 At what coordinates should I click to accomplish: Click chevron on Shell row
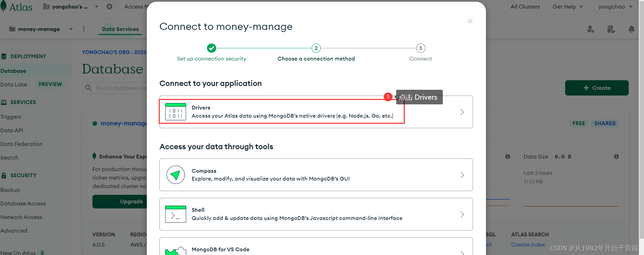point(462,215)
